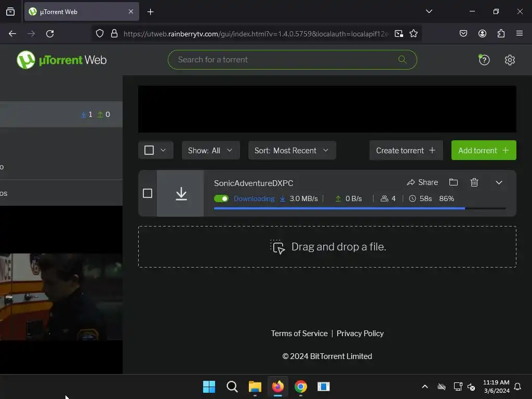
Task: Click the site security padlock icon
Action: point(114,34)
